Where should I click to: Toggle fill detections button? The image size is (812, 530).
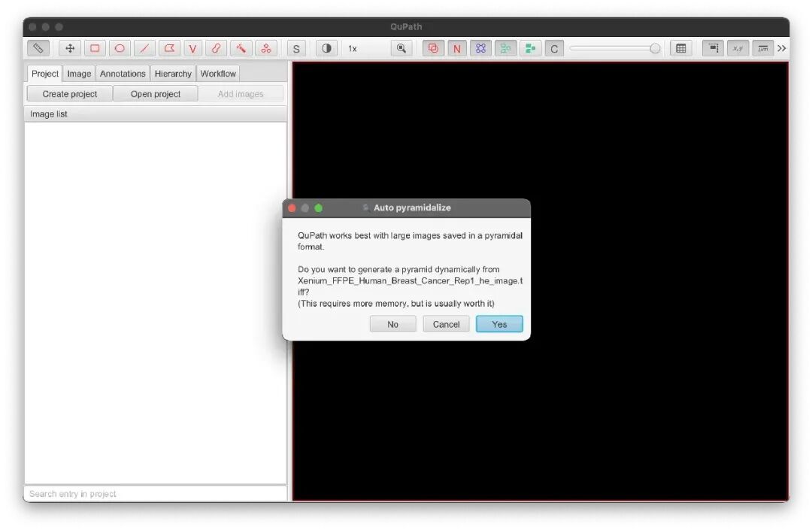[x=530, y=48]
